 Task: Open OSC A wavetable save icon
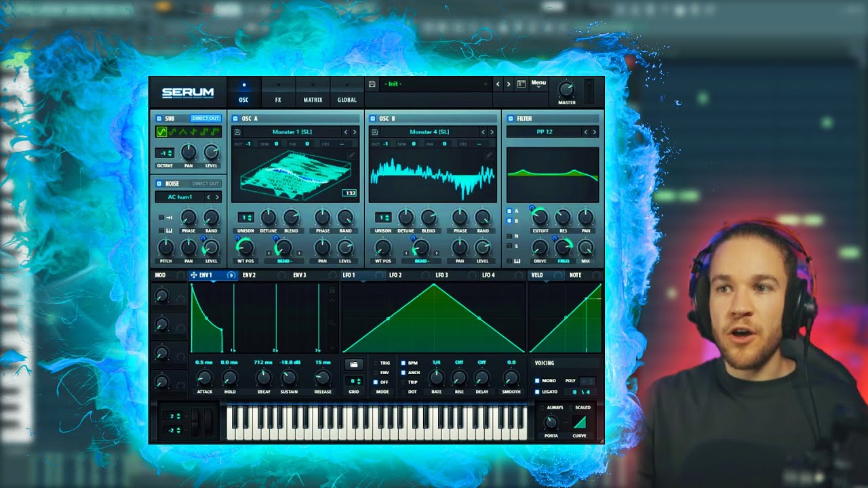237,132
